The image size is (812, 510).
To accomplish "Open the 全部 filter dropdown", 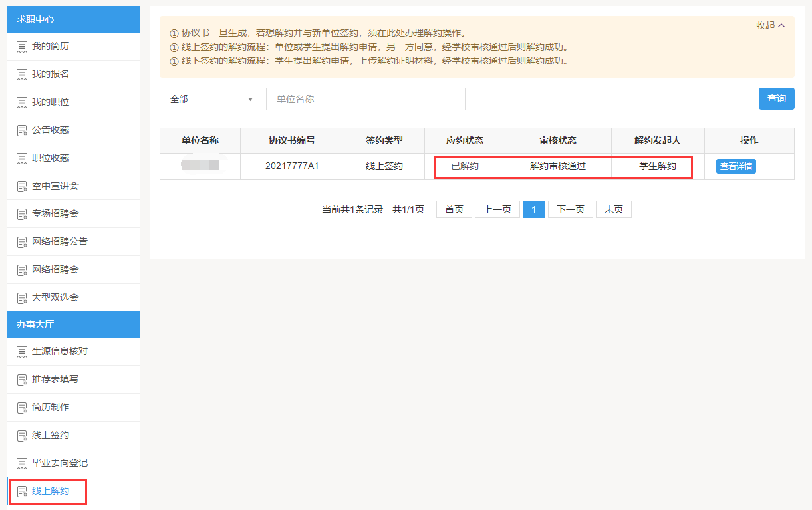I will pyautogui.click(x=209, y=99).
